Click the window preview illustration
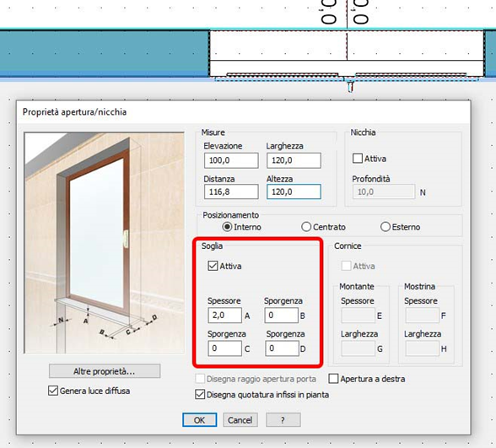 pos(104,243)
